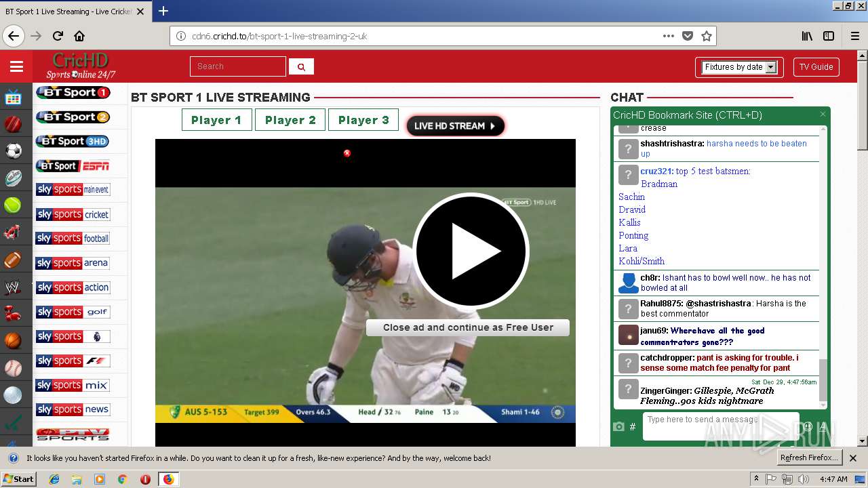Screen dimensions: 868x488
Task: Select the rugby ball sport icon
Action: coord(13,178)
